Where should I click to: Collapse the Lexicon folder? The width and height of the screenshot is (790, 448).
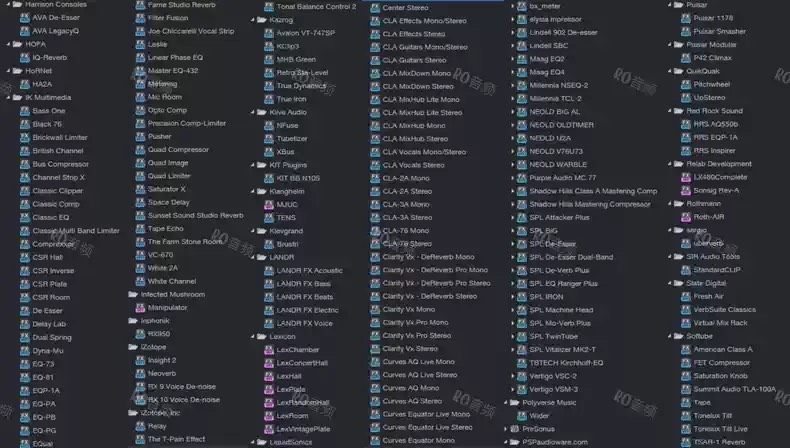pyautogui.click(x=253, y=337)
